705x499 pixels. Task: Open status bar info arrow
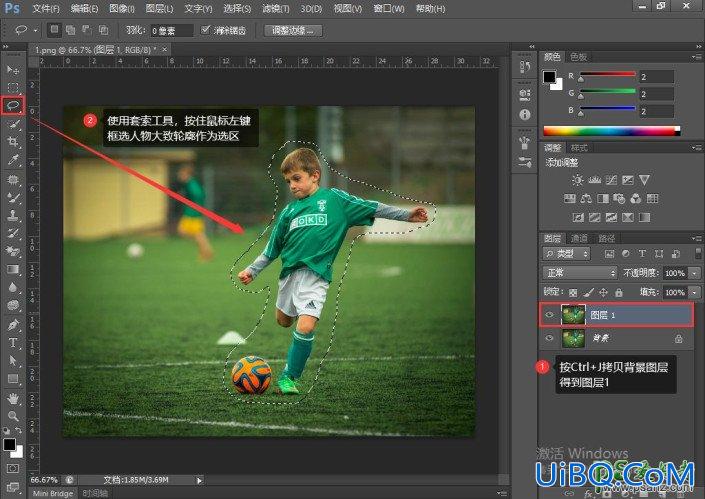tap(200, 480)
